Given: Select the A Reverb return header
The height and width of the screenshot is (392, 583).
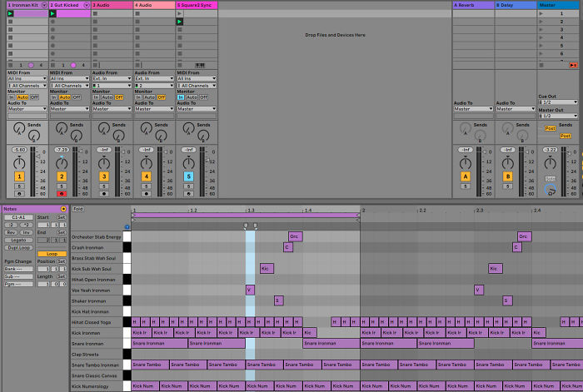Looking at the screenshot, I should [473, 5].
